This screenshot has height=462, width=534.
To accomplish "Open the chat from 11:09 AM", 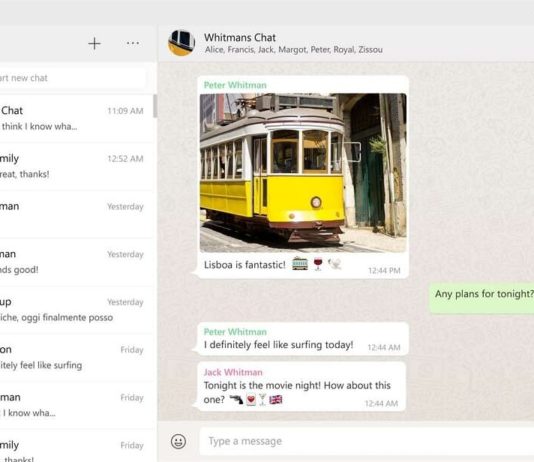I will coord(76,118).
